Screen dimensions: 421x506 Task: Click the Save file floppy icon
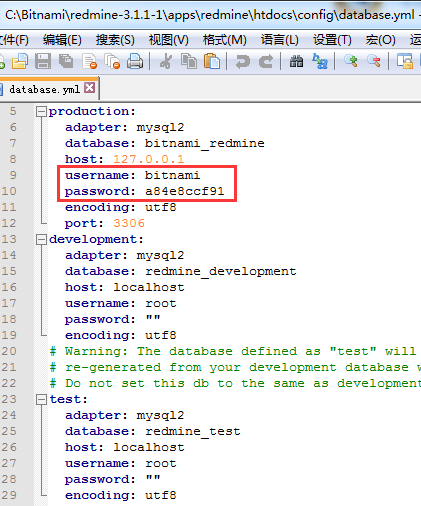(43, 61)
